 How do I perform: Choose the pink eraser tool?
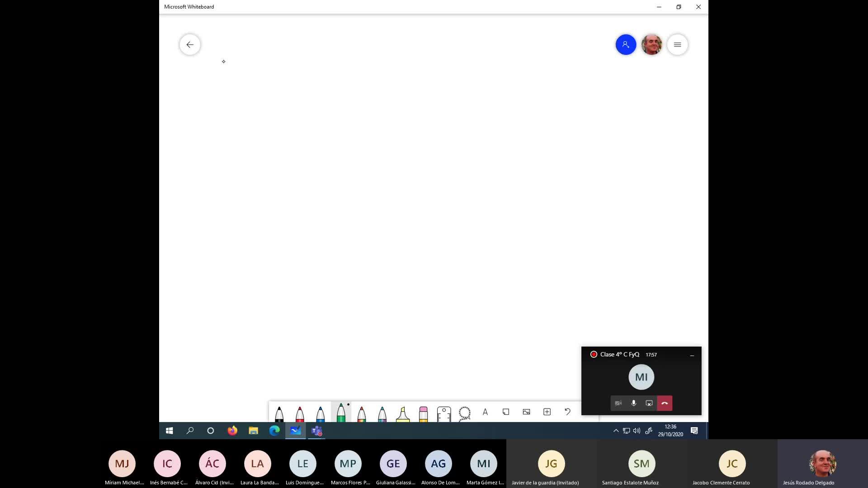(423, 413)
